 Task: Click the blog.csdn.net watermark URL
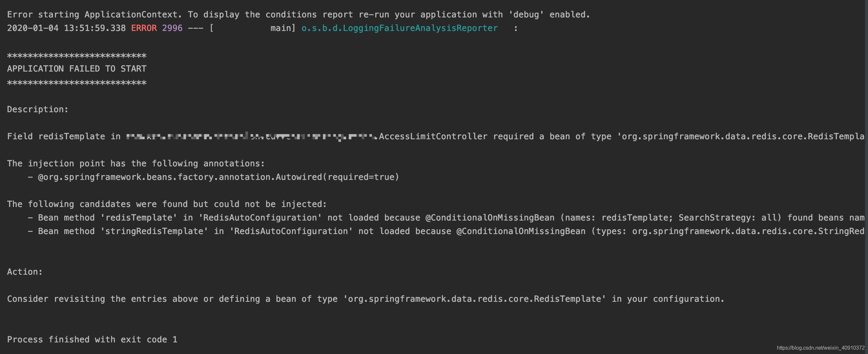[820, 348]
